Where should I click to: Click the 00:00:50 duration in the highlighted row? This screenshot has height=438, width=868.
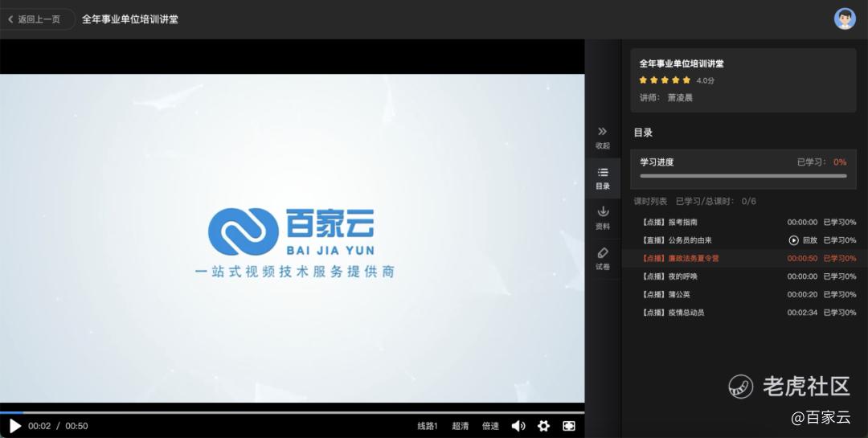[802, 258]
